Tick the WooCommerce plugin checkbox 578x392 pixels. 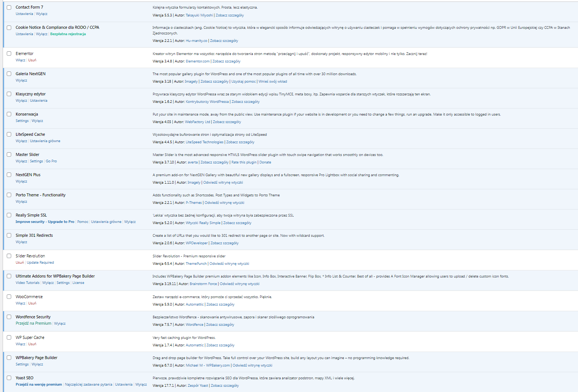pos(9,297)
